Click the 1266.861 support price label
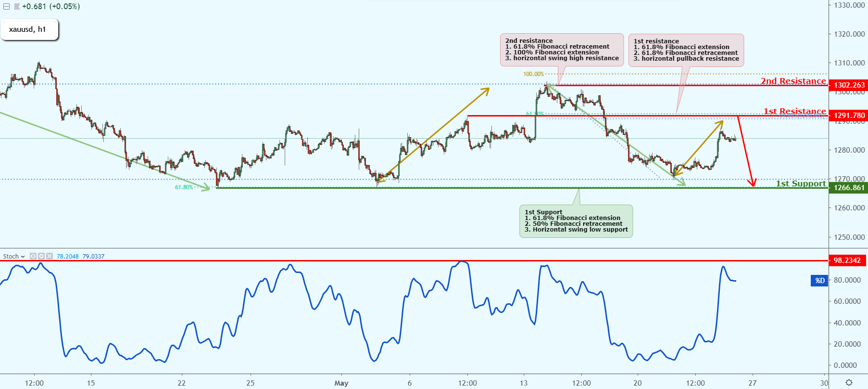Image resolution: width=868 pixels, height=389 pixels. [x=849, y=188]
